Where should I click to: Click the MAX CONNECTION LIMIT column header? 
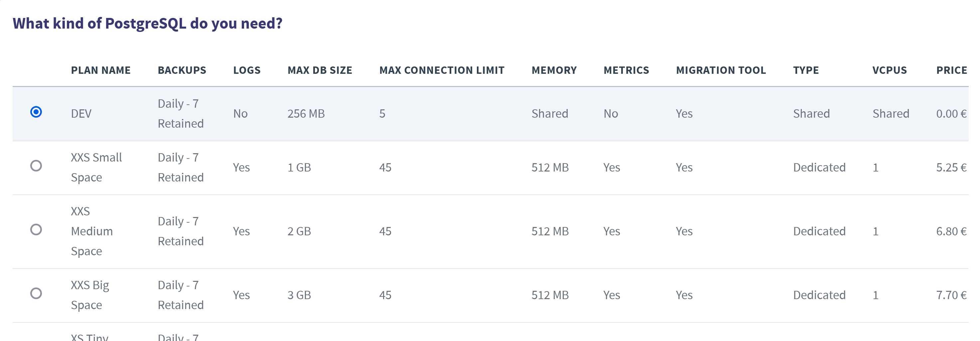pos(442,70)
